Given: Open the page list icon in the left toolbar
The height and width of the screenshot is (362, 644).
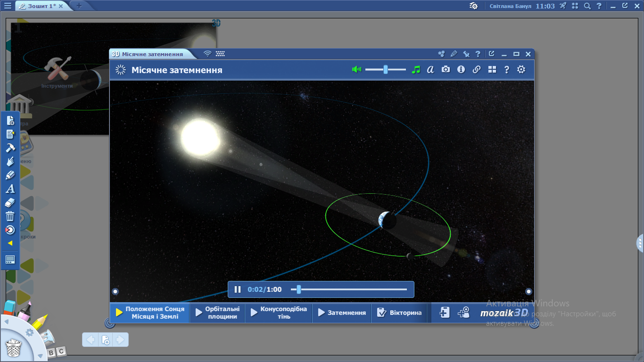Looking at the screenshot, I should click(x=10, y=134).
